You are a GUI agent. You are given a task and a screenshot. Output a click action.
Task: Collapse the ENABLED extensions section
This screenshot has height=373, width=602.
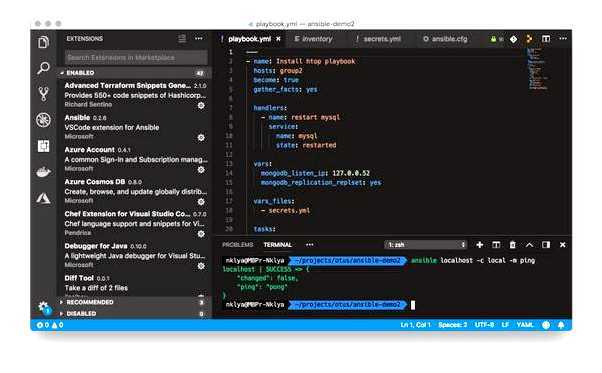(134, 73)
